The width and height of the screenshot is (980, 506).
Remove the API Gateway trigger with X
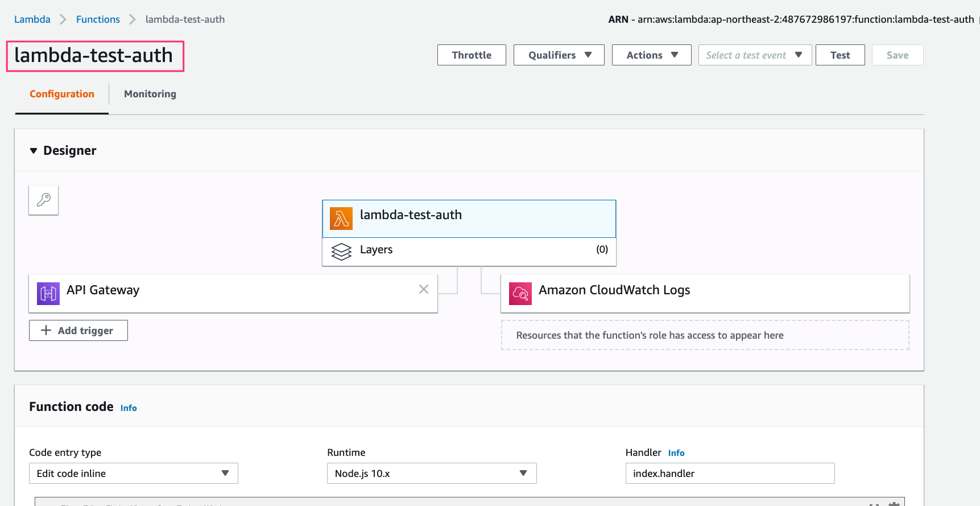[x=424, y=289]
